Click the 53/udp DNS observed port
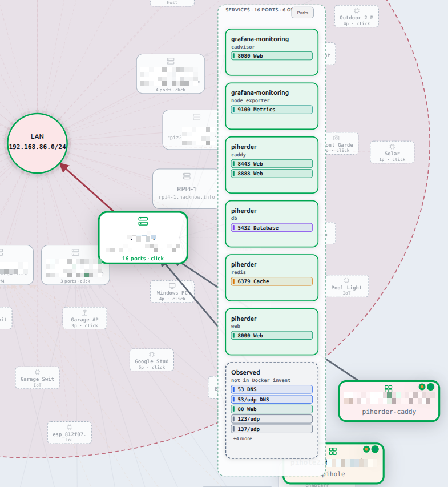Image resolution: width=448 pixels, height=487 pixels. point(272,400)
